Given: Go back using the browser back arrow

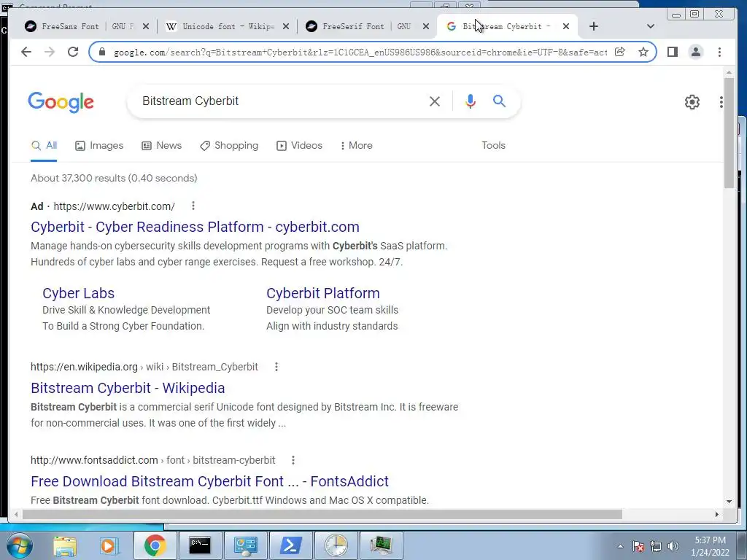Looking at the screenshot, I should coord(26,52).
